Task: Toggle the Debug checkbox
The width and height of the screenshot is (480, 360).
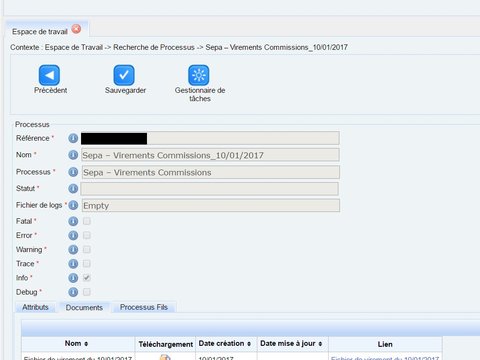Action: 87,292
